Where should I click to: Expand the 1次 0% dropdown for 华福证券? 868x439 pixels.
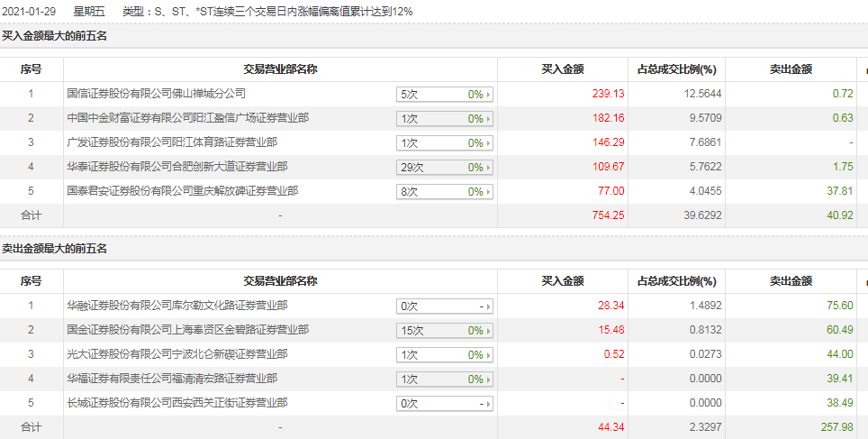coord(445,380)
